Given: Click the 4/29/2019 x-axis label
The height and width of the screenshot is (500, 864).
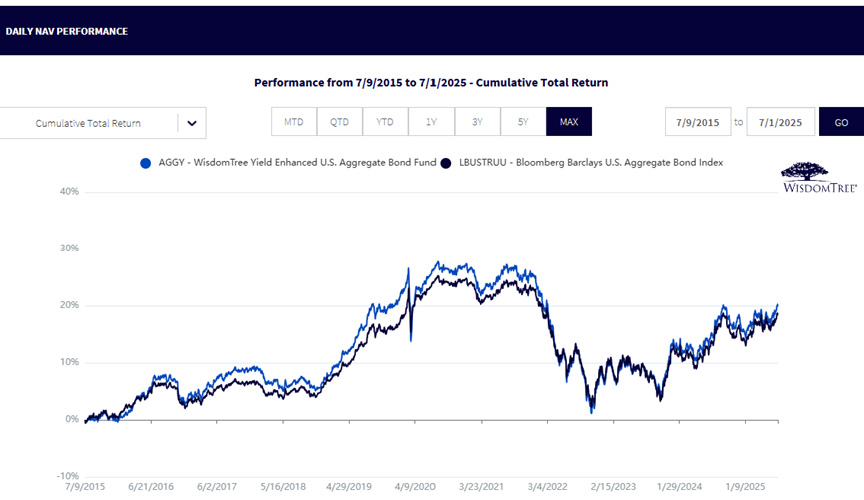Looking at the screenshot, I should [x=349, y=487].
